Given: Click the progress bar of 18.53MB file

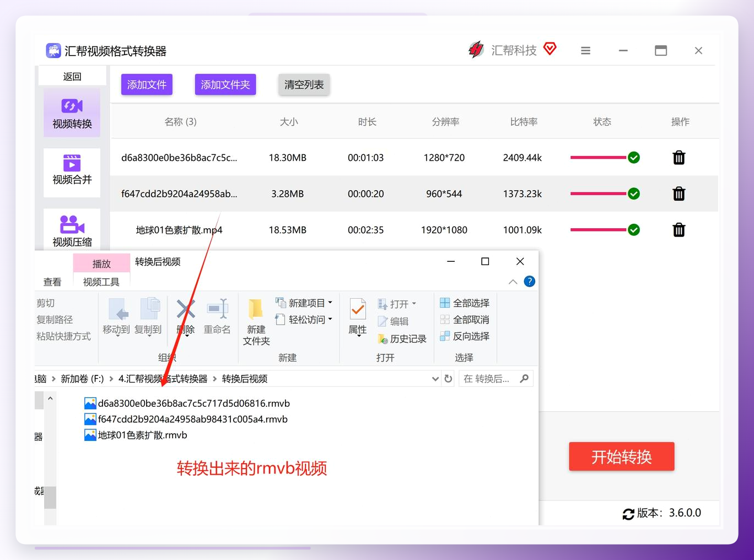Looking at the screenshot, I should click(x=599, y=230).
